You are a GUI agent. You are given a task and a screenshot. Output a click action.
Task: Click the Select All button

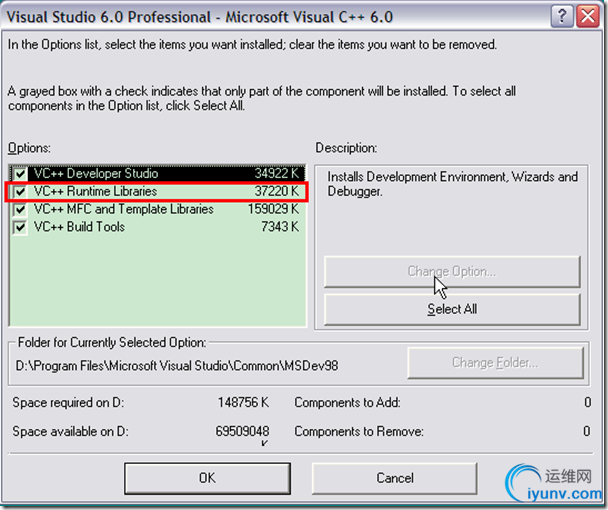coord(452,309)
